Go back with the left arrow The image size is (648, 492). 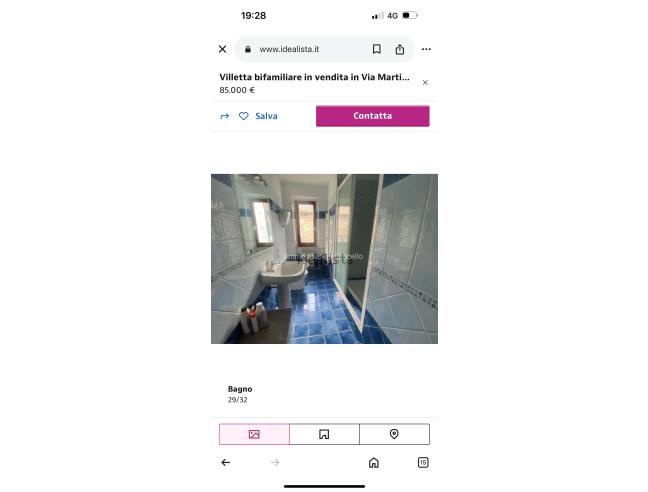coord(225,462)
